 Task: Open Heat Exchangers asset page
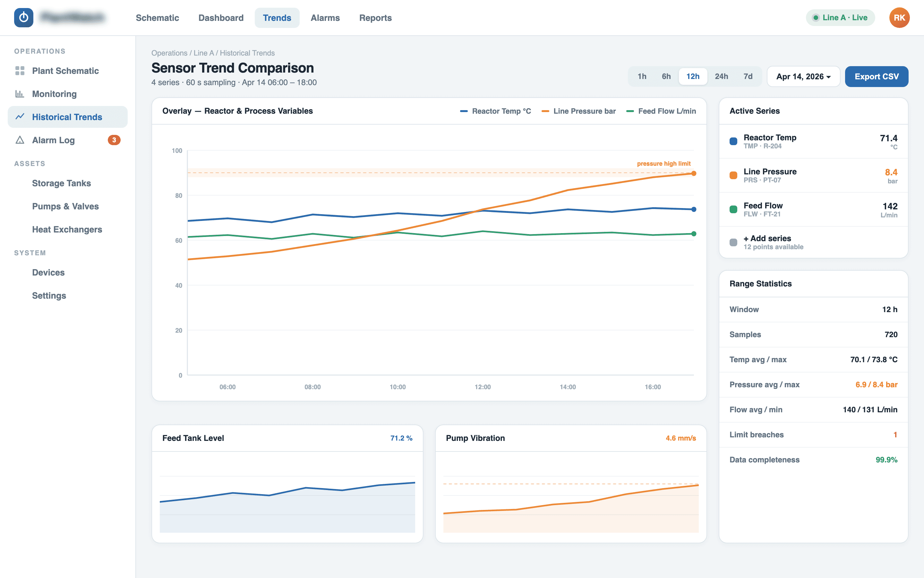point(68,229)
